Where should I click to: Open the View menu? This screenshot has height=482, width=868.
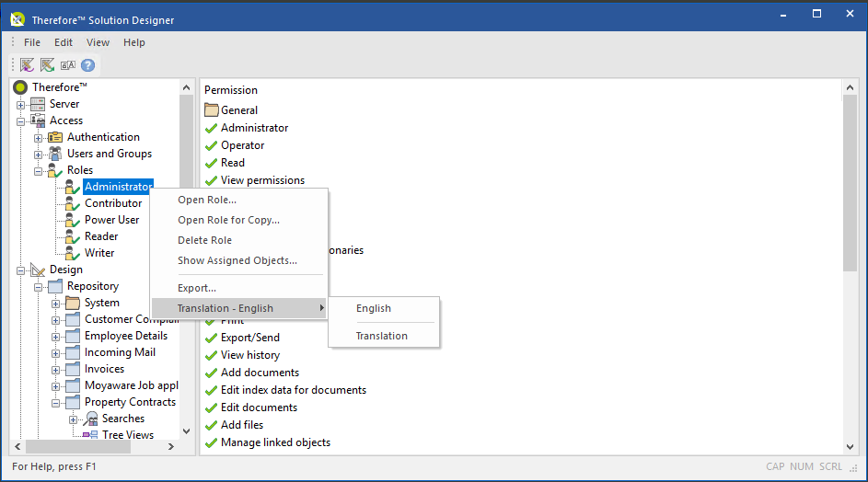pyautogui.click(x=98, y=42)
